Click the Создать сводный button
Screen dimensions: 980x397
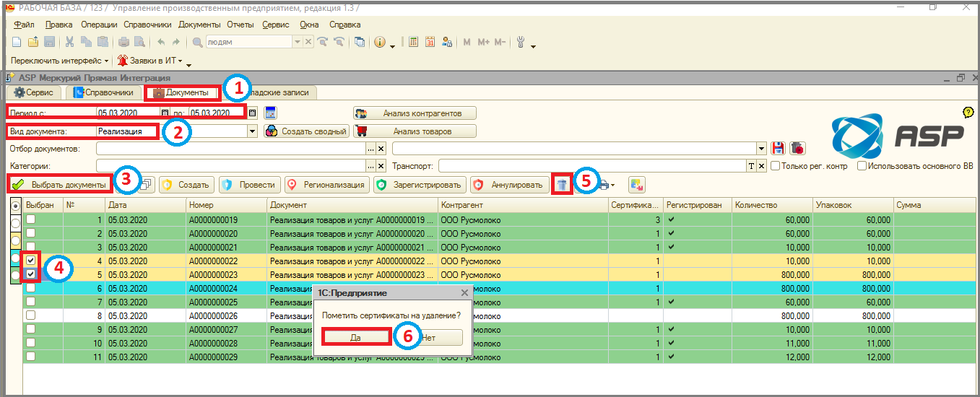pyautogui.click(x=306, y=131)
